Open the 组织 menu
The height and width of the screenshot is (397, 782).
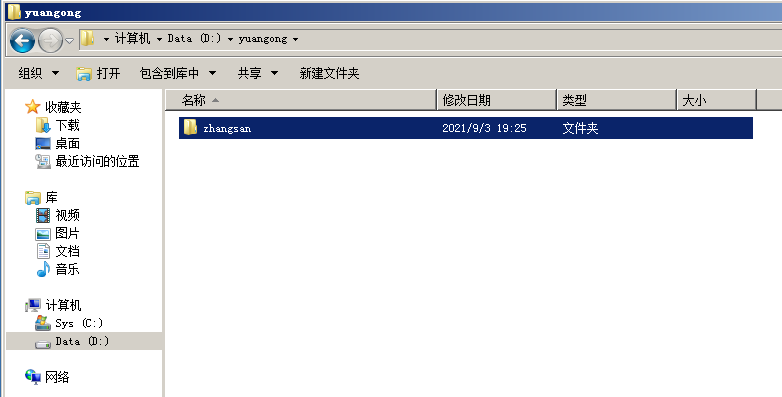coord(38,73)
